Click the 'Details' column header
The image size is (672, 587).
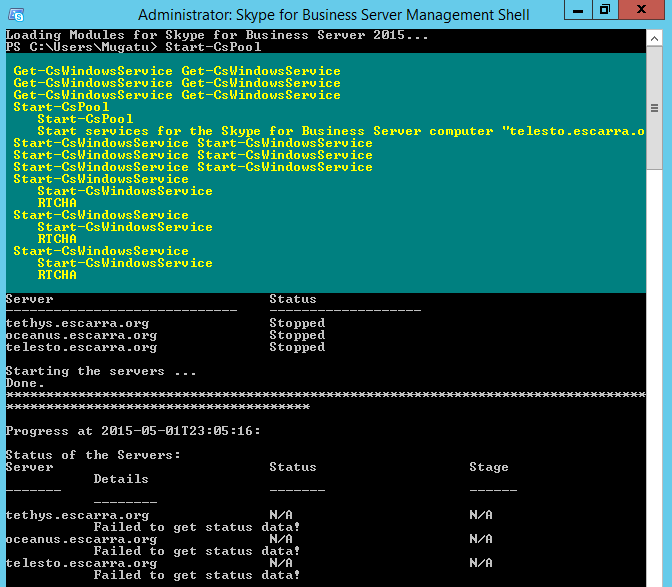coord(121,479)
